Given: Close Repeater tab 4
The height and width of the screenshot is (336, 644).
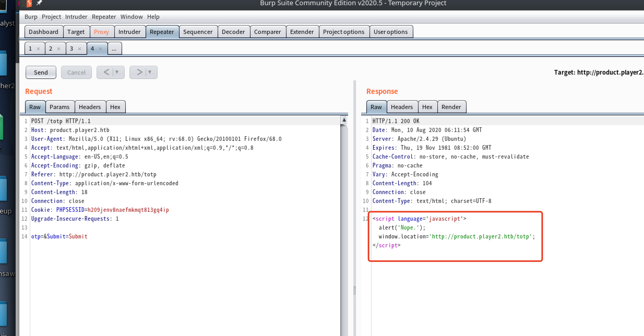Looking at the screenshot, I should tap(100, 49).
